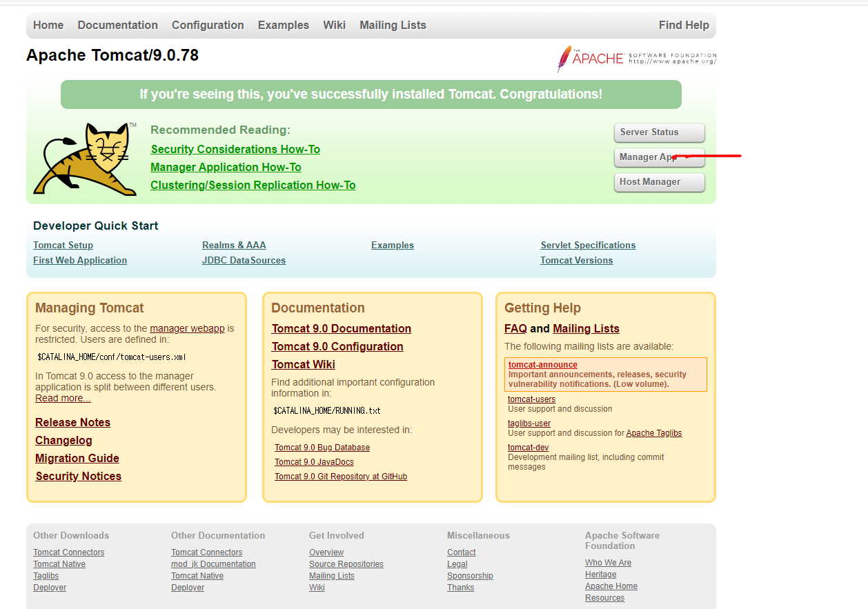The width and height of the screenshot is (868, 609).
Task: Open the FAQ link in Getting Help
Action: (x=515, y=328)
